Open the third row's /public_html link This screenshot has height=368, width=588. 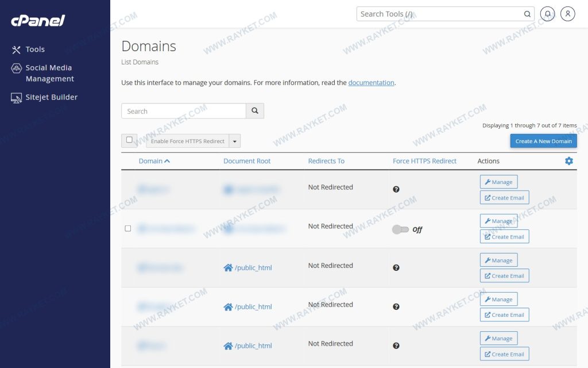point(253,268)
